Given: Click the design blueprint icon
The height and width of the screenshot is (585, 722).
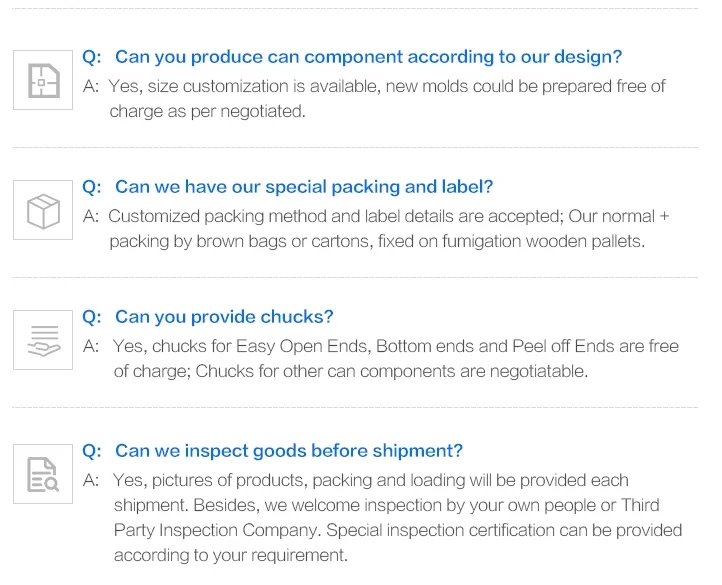Looking at the screenshot, I should click(42, 80).
